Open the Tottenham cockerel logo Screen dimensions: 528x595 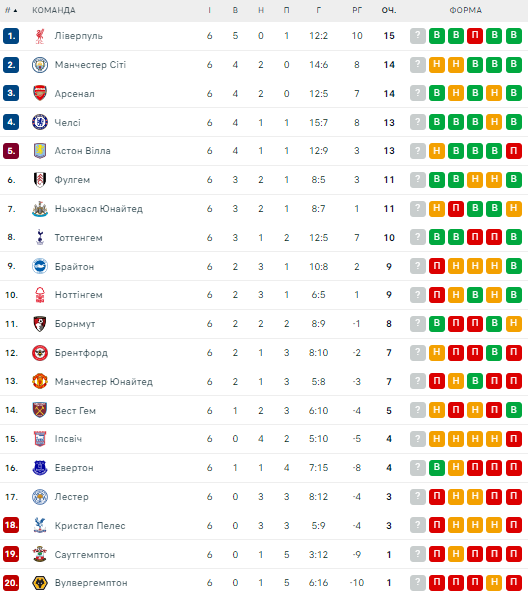[40, 238]
